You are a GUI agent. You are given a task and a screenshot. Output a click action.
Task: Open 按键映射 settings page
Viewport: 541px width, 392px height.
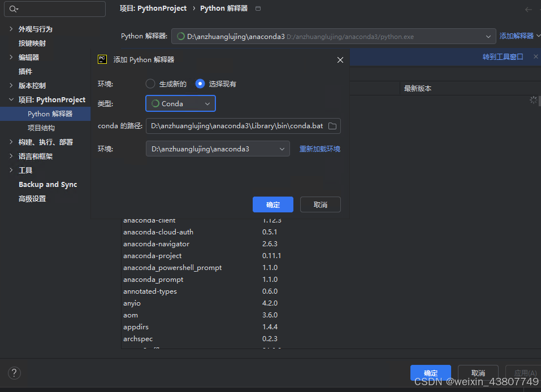pos(32,43)
